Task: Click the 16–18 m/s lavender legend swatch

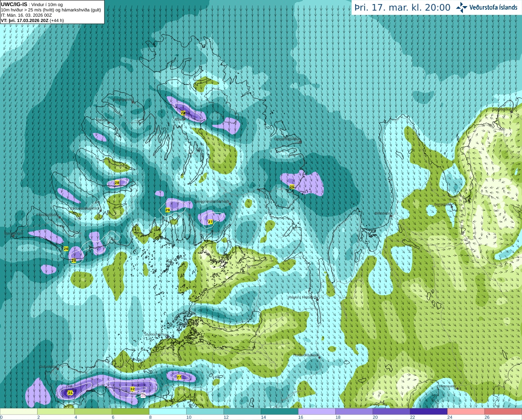Action: (x=317, y=411)
